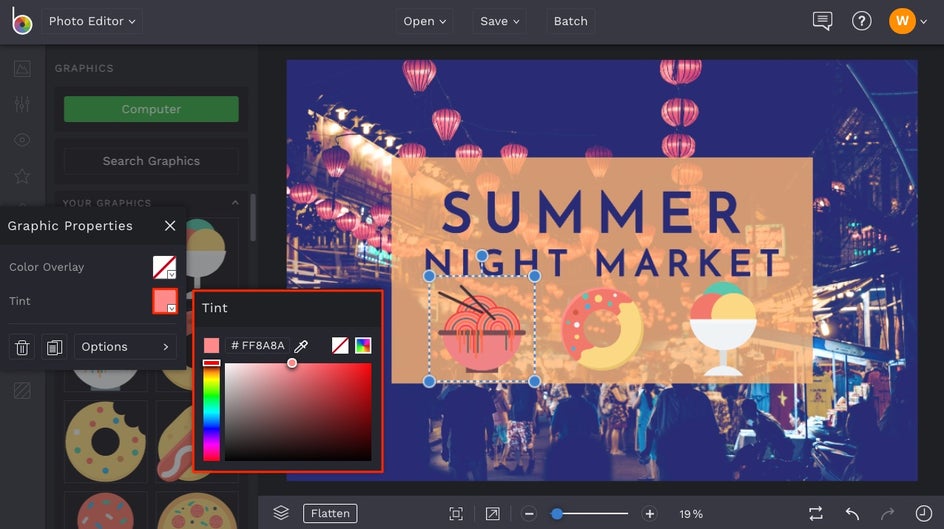Viewport: 944px width, 529px height.
Task: Duplicate graphic with the copy icon
Action: pyautogui.click(x=54, y=347)
